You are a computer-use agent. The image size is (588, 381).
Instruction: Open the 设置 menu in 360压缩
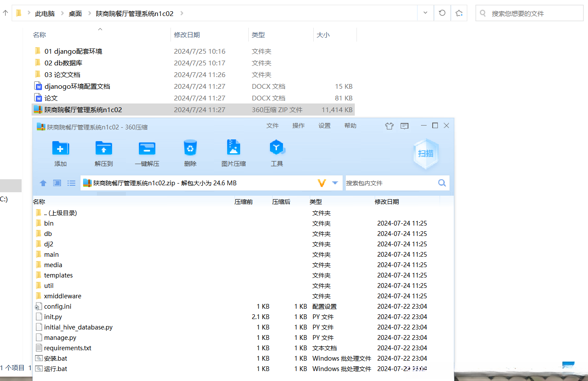325,126
